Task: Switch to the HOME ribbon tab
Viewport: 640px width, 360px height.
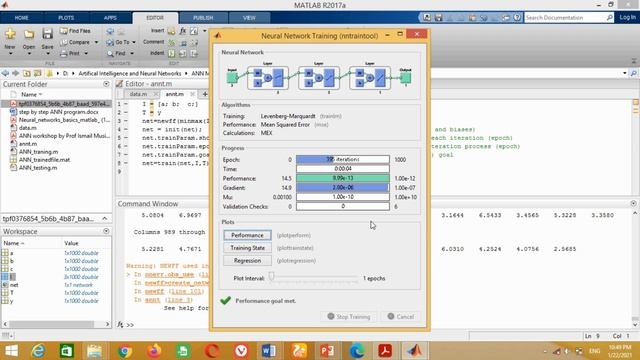Action: coord(22,18)
